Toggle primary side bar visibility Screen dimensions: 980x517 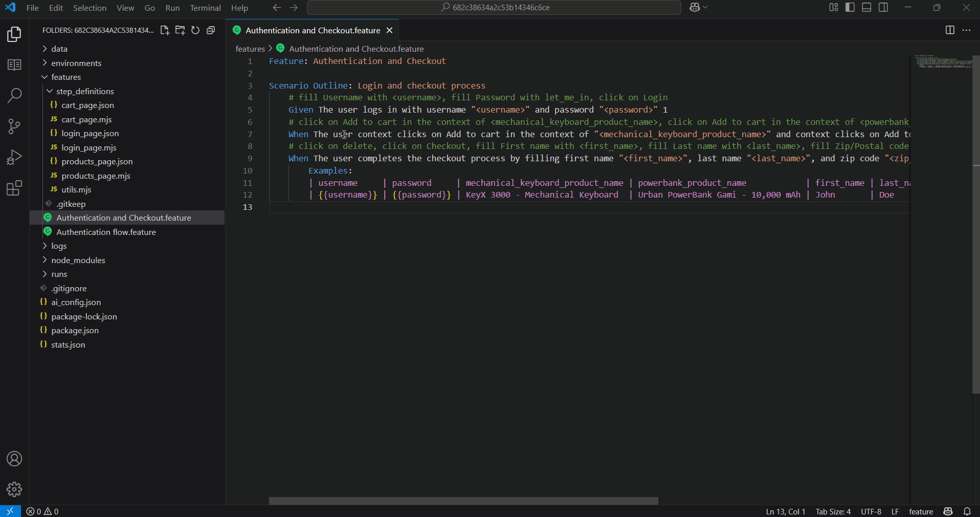[850, 7]
